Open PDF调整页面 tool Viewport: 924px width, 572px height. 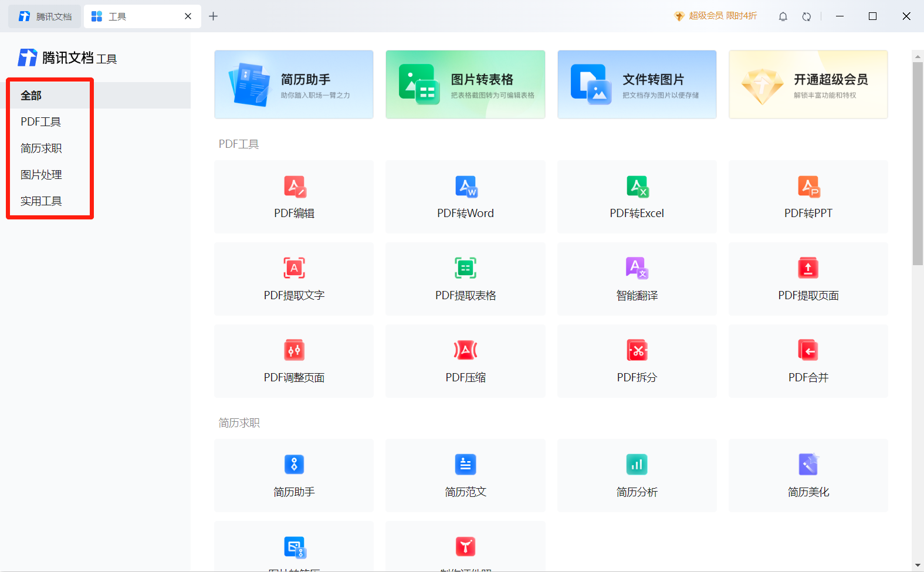point(294,361)
